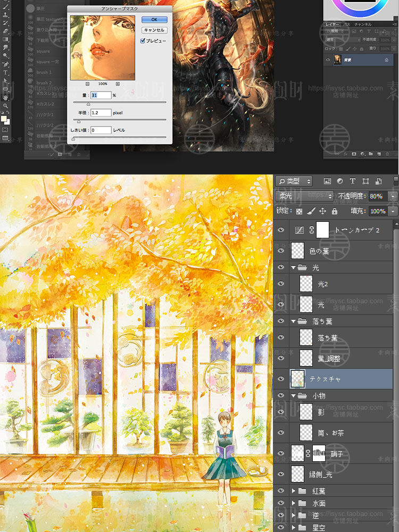Select the Type tool in toolbar
Image resolution: width=399 pixels, height=532 pixels.
(x=5, y=72)
